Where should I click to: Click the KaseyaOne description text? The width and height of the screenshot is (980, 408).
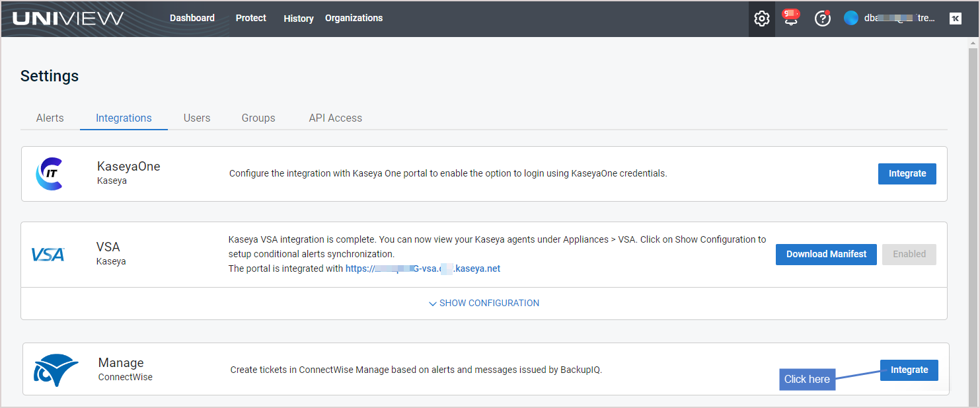click(x=448, y=173)
